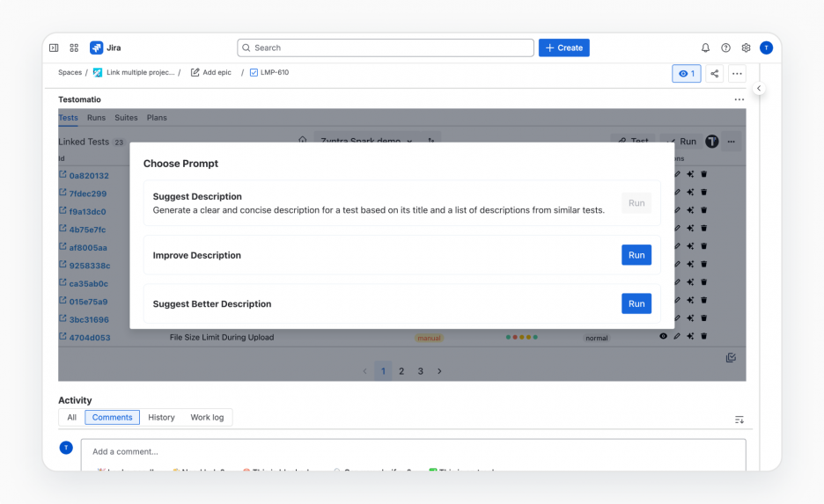Open the app switcher grid icon
The image size is (824, 504).
(74, 47)
